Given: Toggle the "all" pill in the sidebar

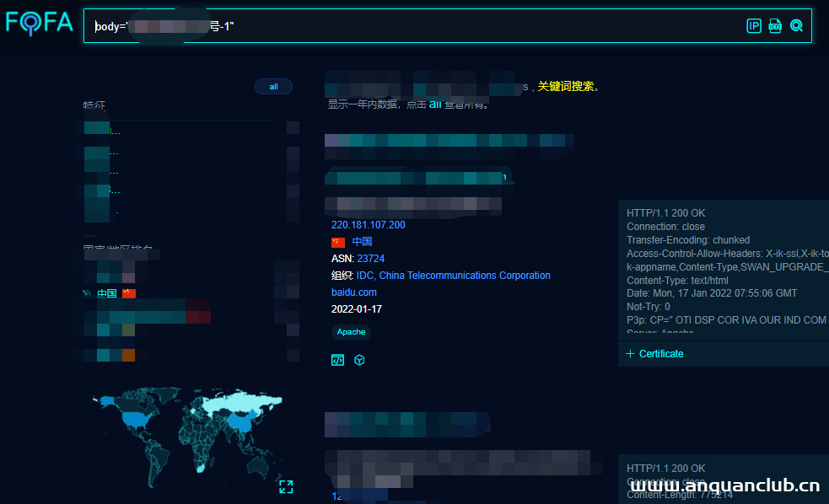Looking at the screenshot, I should (x=273, y=87).
